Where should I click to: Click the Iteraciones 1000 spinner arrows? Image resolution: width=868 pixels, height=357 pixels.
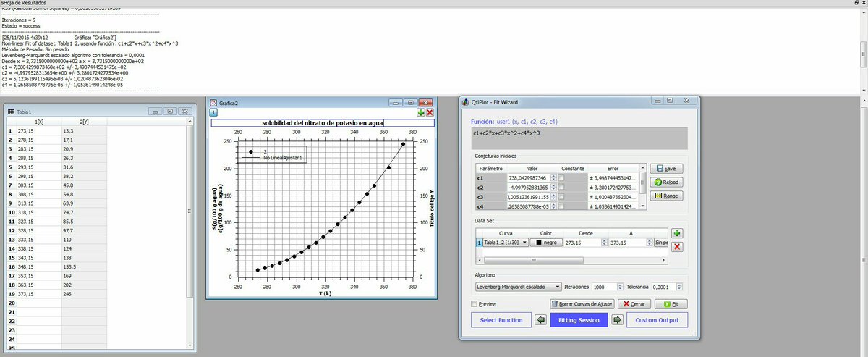(620, 287)
